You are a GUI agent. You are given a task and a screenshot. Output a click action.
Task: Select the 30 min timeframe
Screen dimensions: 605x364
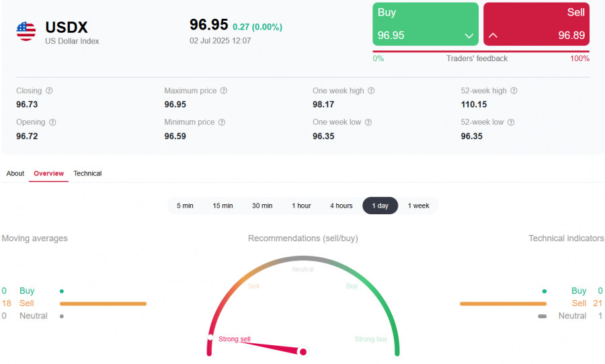pyautogui.click(x=262, y=206)
